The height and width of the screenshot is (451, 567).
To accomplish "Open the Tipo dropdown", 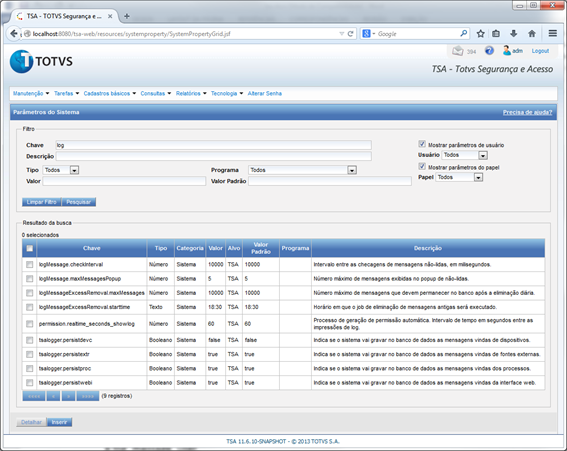I will (61, 170).
